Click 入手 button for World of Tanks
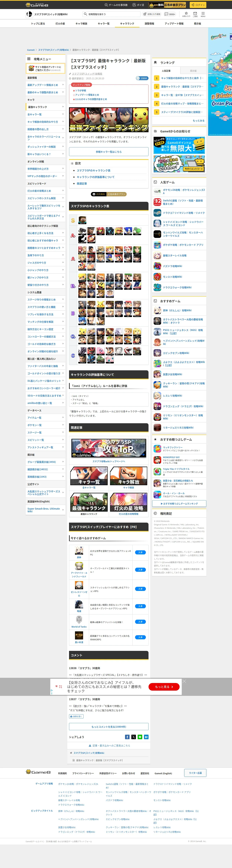232x868 pixels. coord(140,622)
